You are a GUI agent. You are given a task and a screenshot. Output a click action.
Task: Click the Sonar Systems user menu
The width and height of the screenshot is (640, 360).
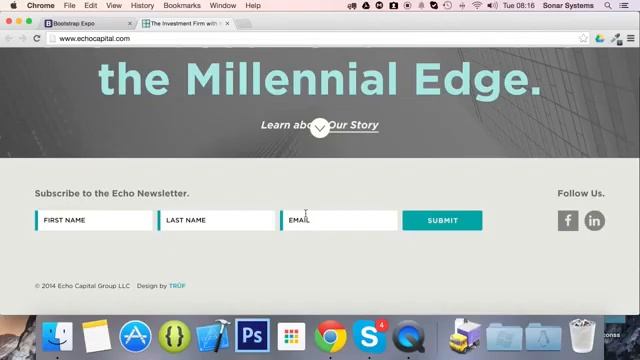coord(568,6)
